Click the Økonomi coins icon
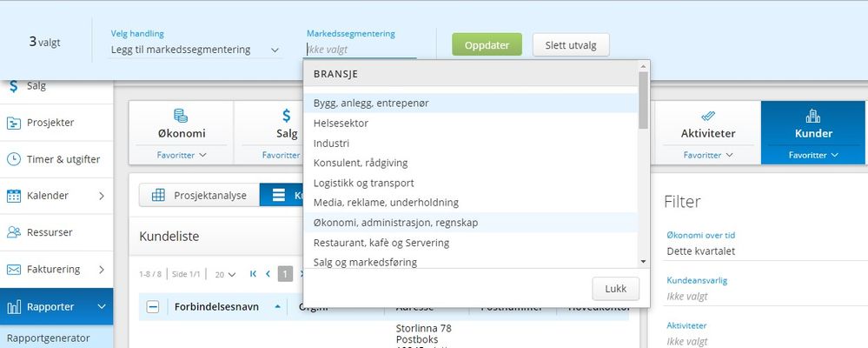The height and width of the screenshot is (348, 868). [181, 115]
